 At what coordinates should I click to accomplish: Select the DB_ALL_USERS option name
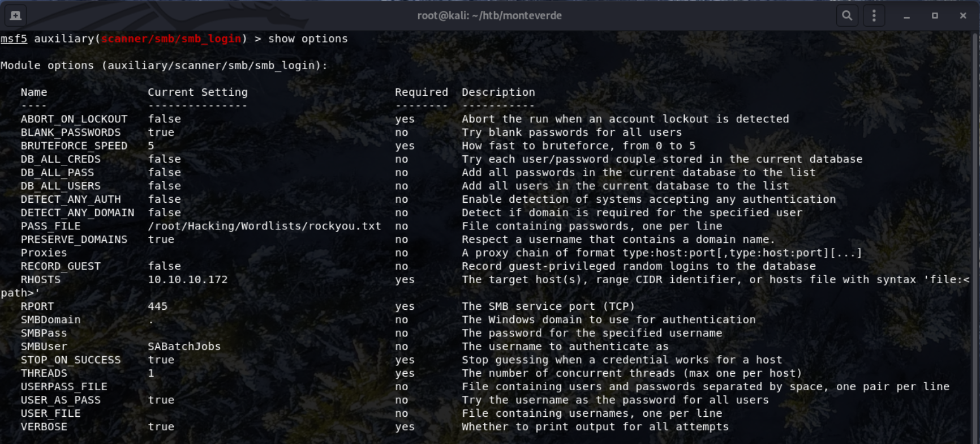click(61, 186)
